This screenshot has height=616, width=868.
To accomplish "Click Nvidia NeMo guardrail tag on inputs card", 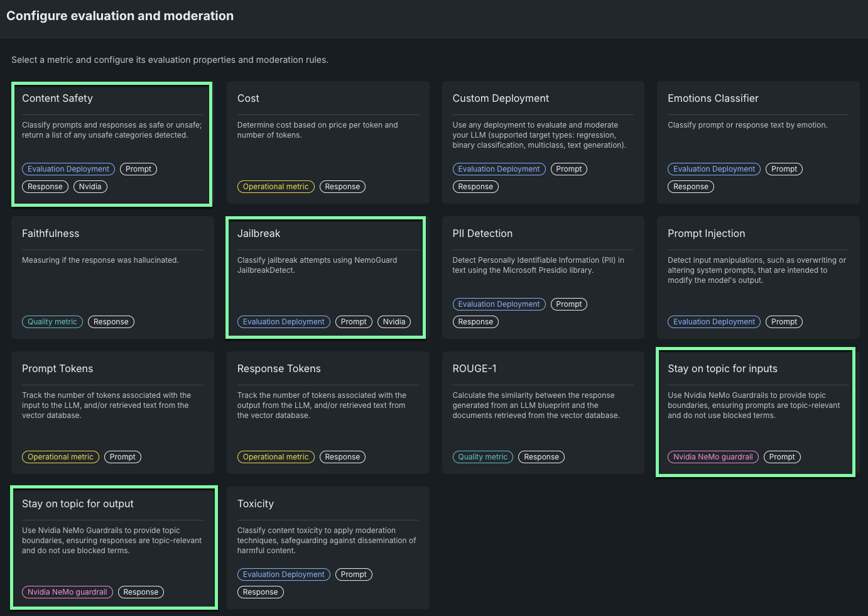I will tap(713, 457).
